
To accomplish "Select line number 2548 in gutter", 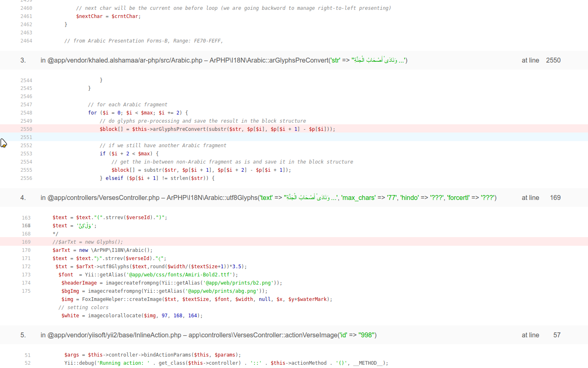I will [x=26, y=113].
